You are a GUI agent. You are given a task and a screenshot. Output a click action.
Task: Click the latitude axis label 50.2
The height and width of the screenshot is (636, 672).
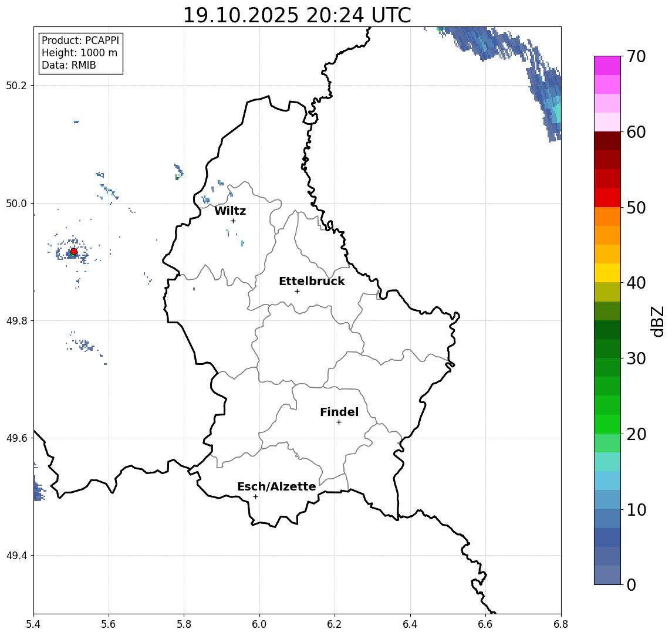click(x=16, y=85)
